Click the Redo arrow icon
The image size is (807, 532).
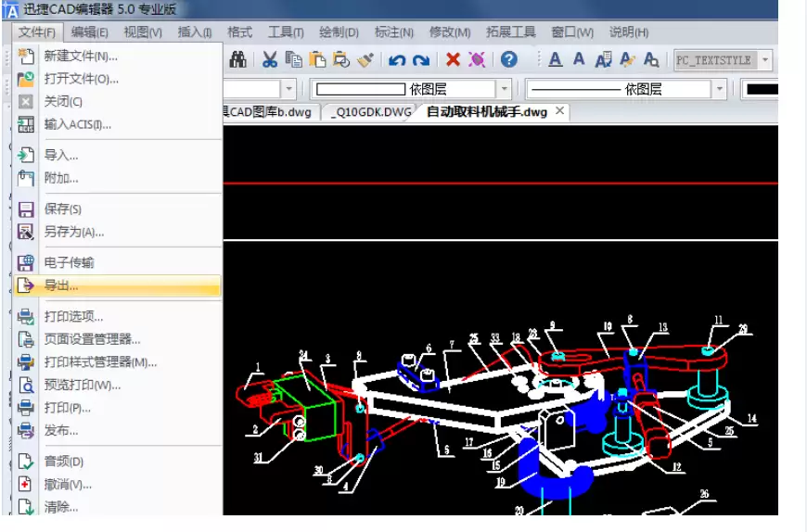(x=421, y=60)
